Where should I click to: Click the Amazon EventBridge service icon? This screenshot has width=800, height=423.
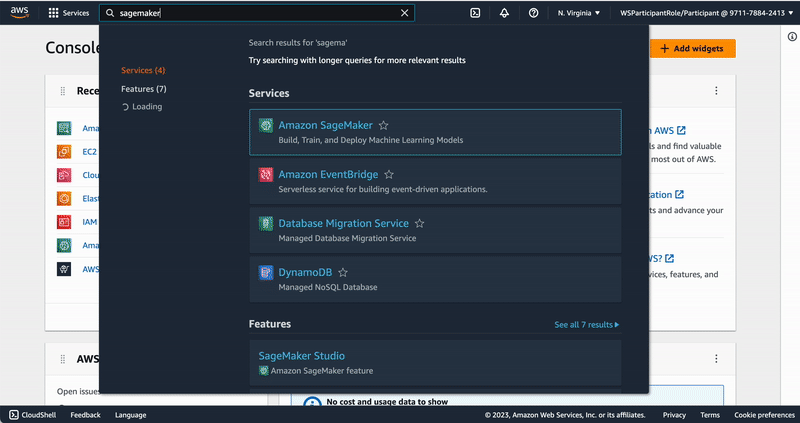click(x=265, y=175)
